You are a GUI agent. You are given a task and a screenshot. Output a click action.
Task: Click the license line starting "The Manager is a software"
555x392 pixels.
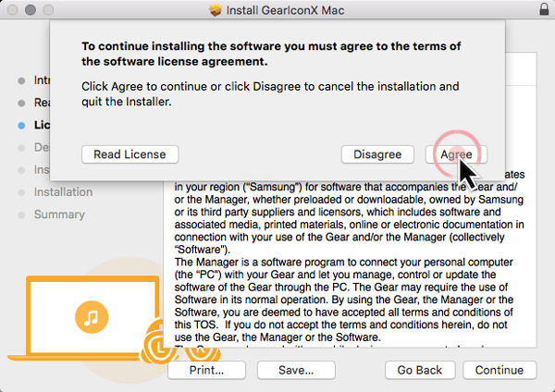(344, 263)
